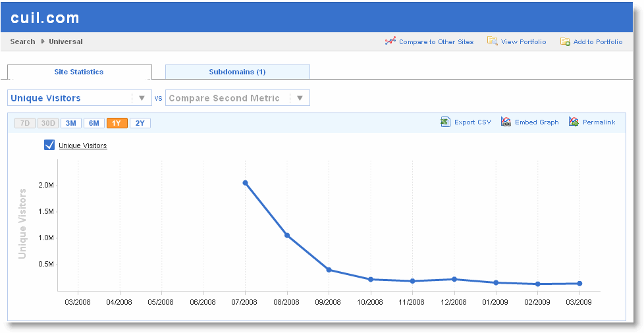Click the 11/2008 data point on graph
This screenshot has height=333, width=644.
click(412, 281)
